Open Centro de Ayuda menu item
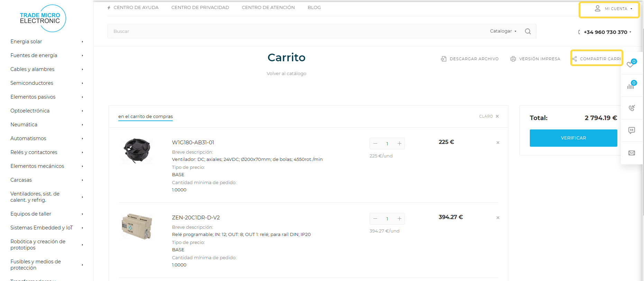The image size is (644, 281). click(136, 8)
